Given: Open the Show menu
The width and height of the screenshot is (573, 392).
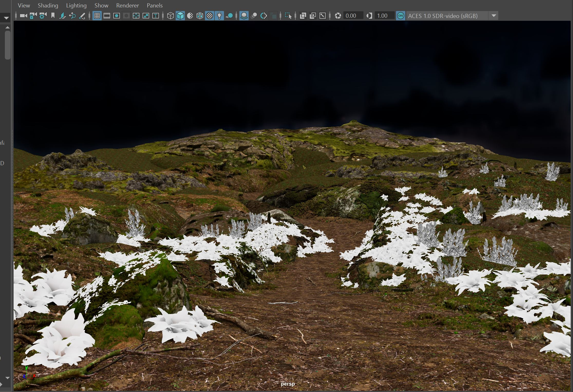Looking at the screenshot, I should pyautogui.click(x=101, y=5).
